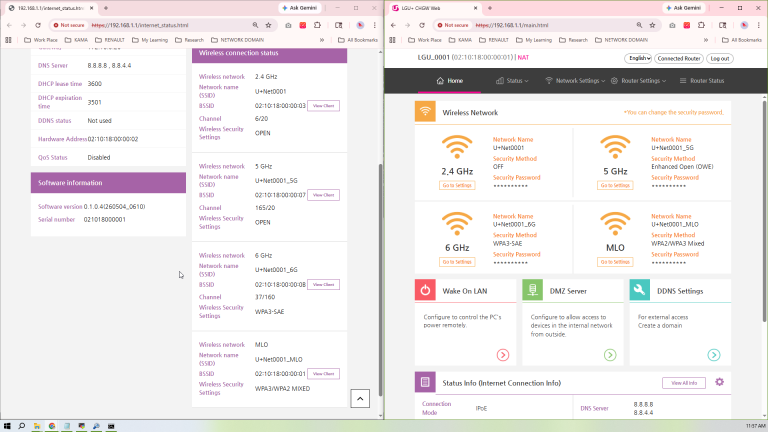The width and height of the screenshot is (768, 432).
Task: Open extensions puzzle icon in left window
Action: [x=317, y=25]
